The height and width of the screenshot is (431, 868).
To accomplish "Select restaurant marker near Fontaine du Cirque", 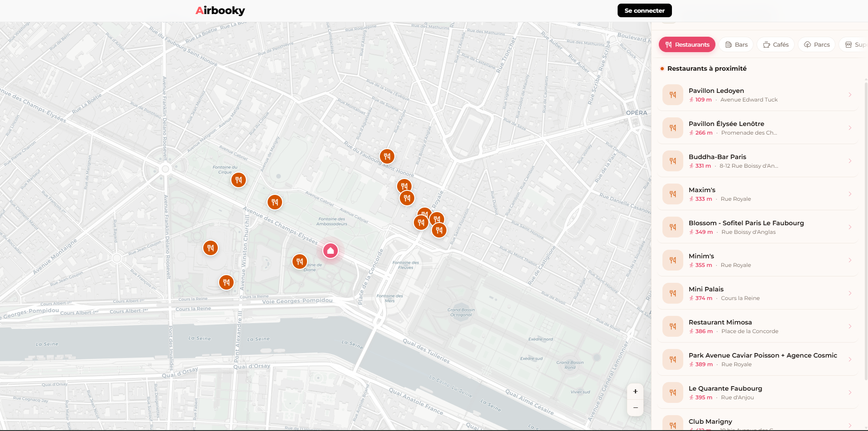I will tap(239, 180).
